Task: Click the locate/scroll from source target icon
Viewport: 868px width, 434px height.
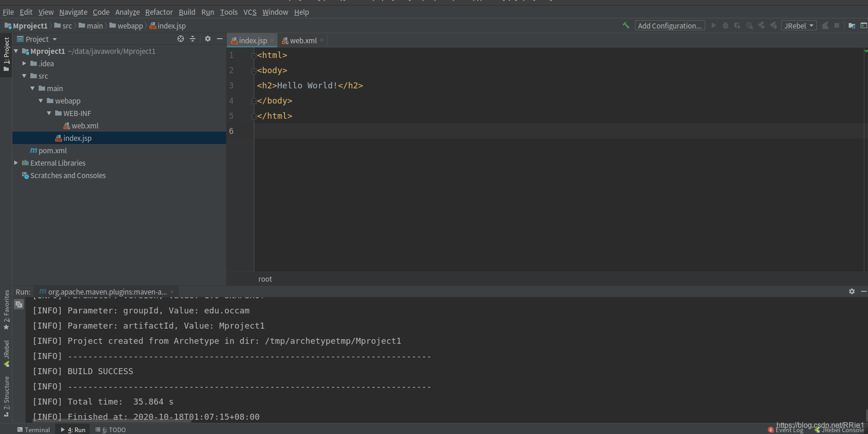Action: click(x=181, y=39)
